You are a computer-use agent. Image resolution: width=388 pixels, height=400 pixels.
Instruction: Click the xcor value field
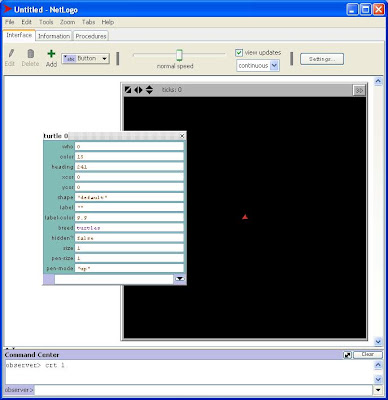point(129,177)
